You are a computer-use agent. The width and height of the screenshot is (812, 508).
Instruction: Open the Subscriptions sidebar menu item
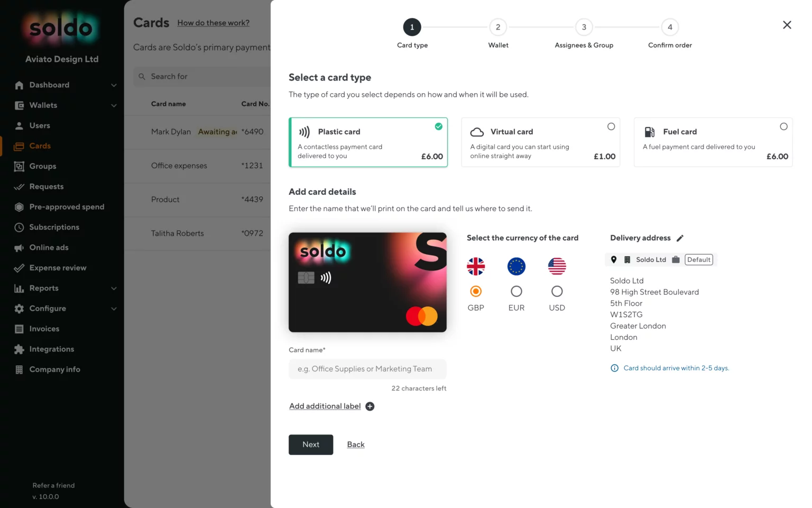54,228
